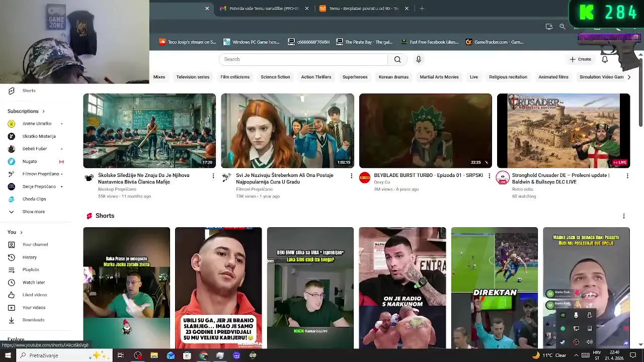Select the Animated films chip
This screenshot has height=362, width=644.
coord(553,77)
